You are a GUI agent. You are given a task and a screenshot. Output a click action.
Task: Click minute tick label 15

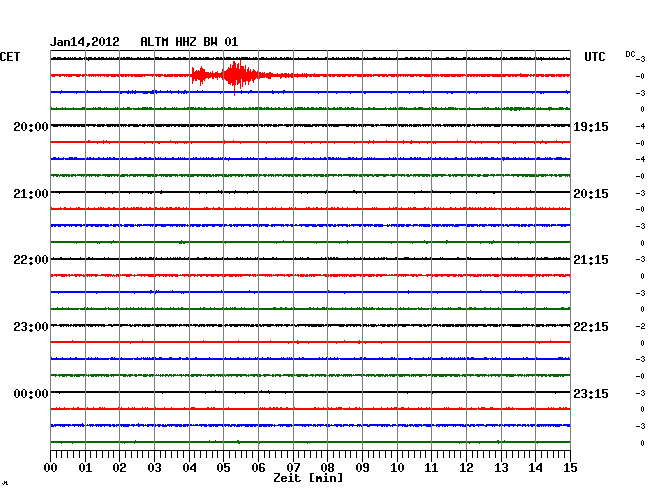(570, 467)
